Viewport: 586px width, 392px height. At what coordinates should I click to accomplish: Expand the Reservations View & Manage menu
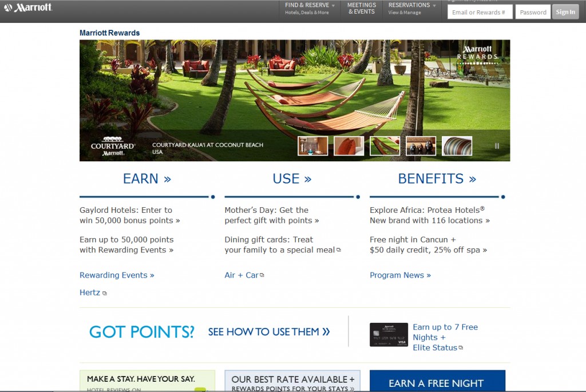pyautogui.click(x=412, y=8)
